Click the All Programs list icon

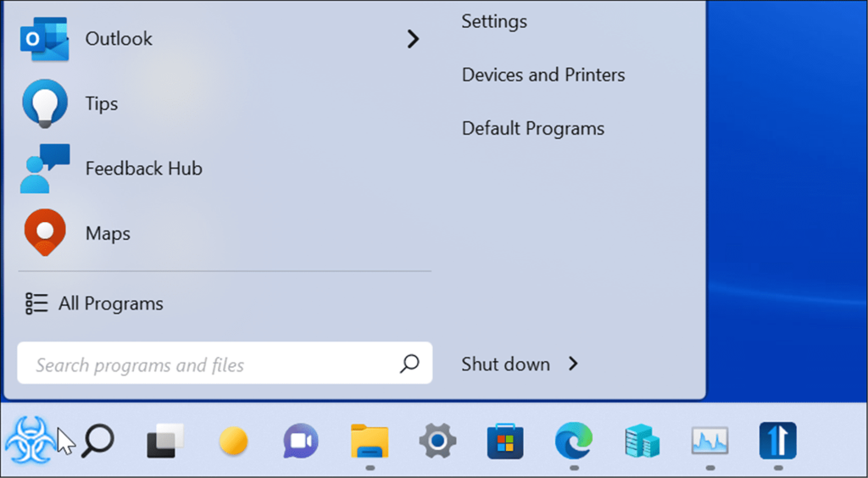point(36,303)
